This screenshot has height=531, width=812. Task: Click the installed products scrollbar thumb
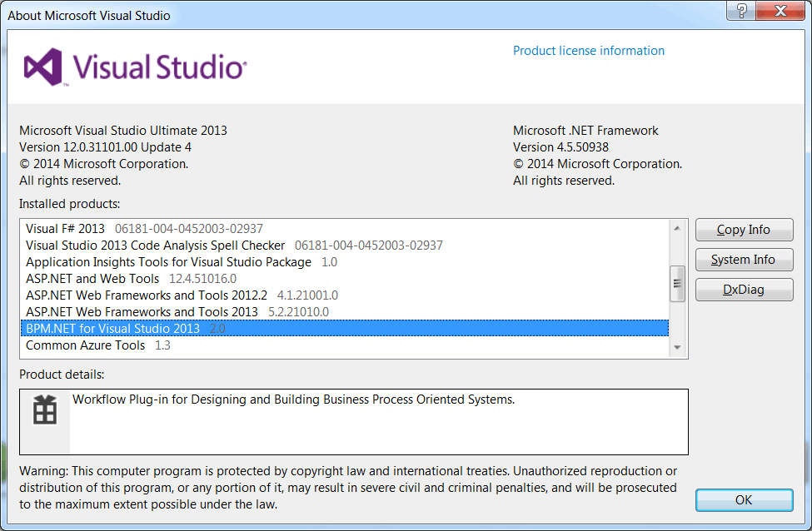point(677,284)
